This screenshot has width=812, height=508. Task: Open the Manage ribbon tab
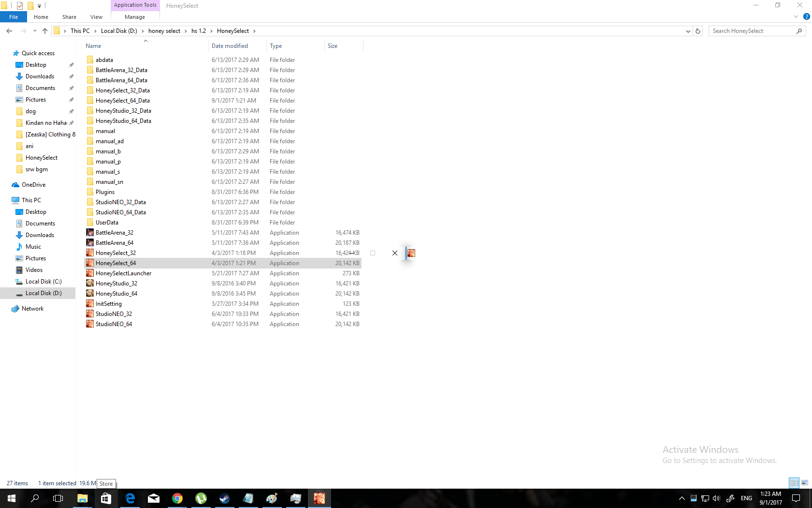pyautogui.click(x=135, y=17)
